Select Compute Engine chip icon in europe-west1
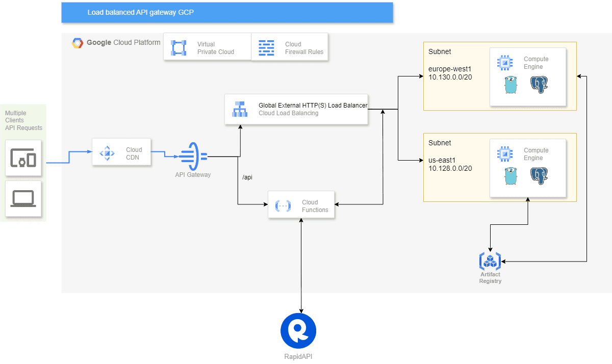The width and height of the screenshot is (612, 364). tap(505, 63)
